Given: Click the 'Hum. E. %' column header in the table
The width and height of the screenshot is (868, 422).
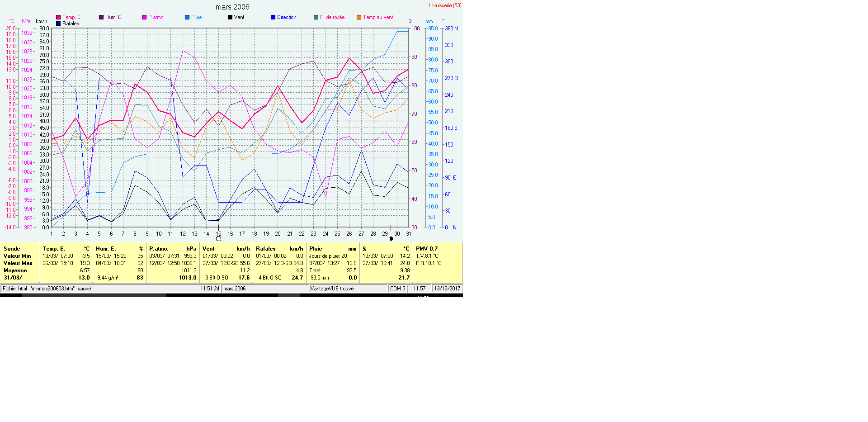Looking at the screenshot, I should [x=119, y=249].
